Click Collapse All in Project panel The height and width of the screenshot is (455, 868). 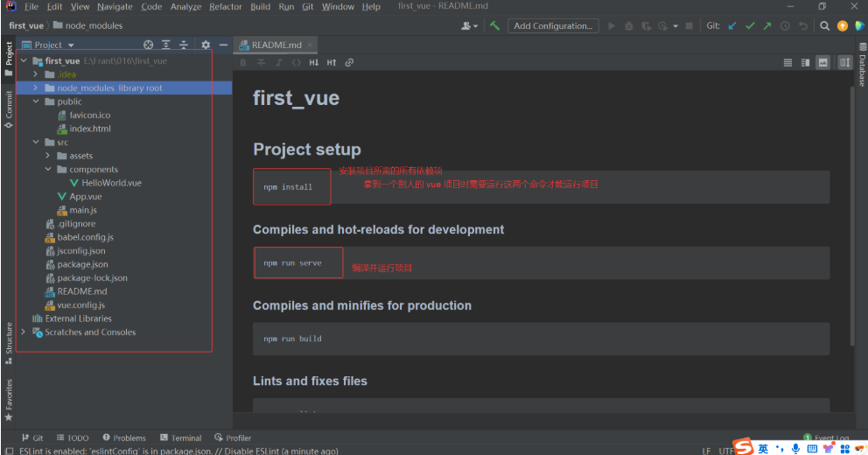(184, 45)
